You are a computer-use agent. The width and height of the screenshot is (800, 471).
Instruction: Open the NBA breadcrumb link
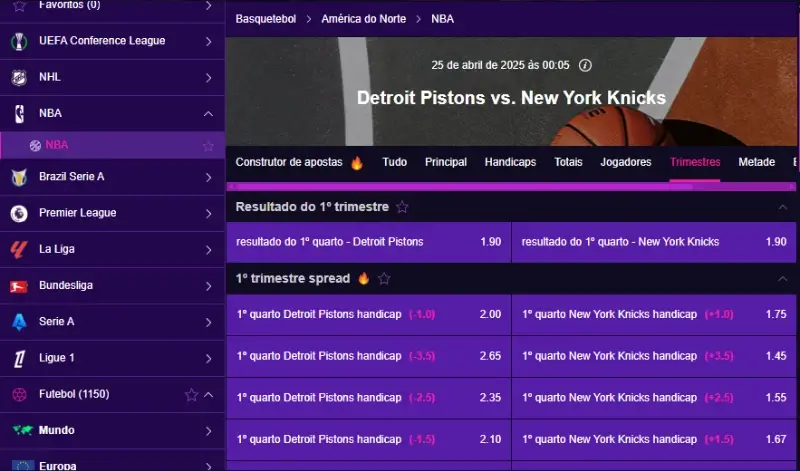442,19
